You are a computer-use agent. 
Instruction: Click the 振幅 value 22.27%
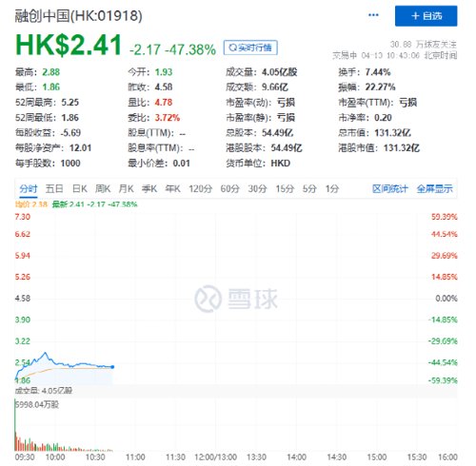[x=380, y=87]
